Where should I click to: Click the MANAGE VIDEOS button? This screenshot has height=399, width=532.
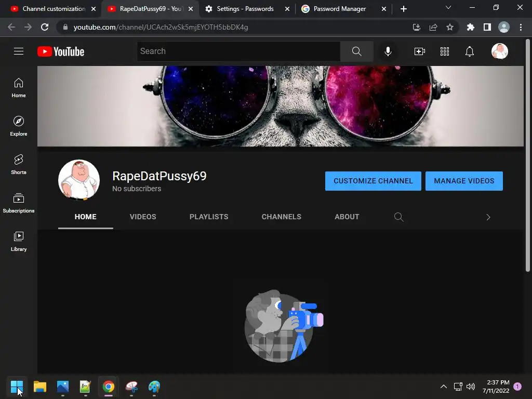[464, 181]
